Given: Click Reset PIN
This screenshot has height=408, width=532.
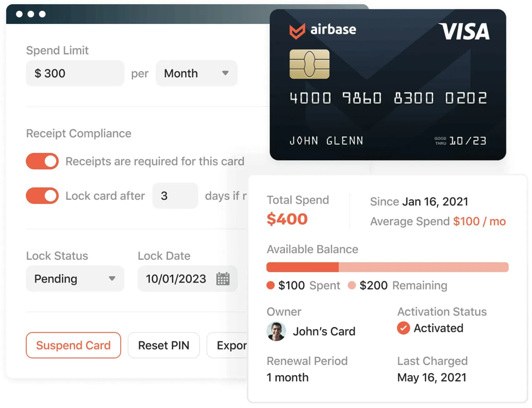Looking at the screenshot, I should (164, 345).
